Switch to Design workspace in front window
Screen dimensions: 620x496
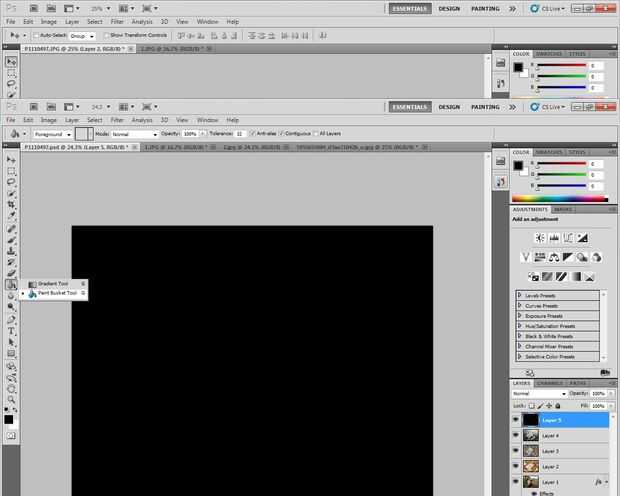449,107
